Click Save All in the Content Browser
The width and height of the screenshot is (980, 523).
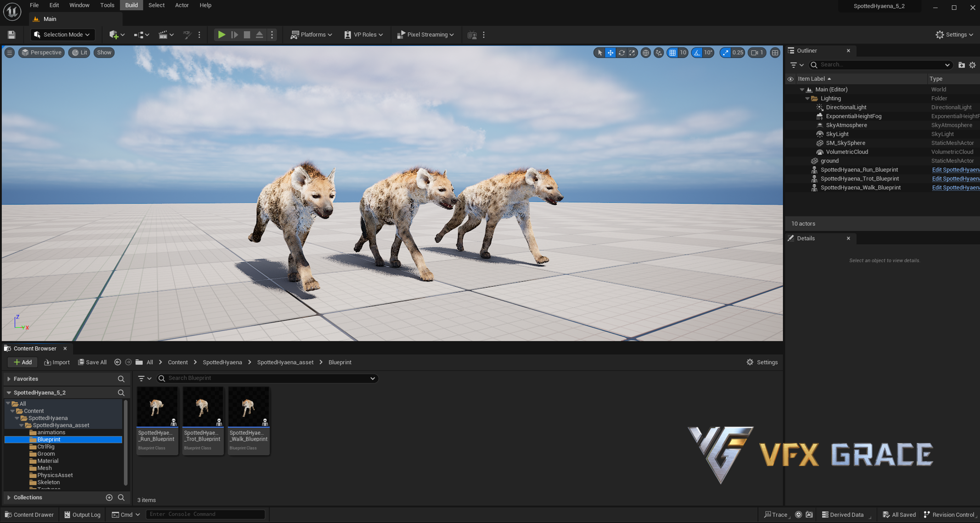point(92,362)
